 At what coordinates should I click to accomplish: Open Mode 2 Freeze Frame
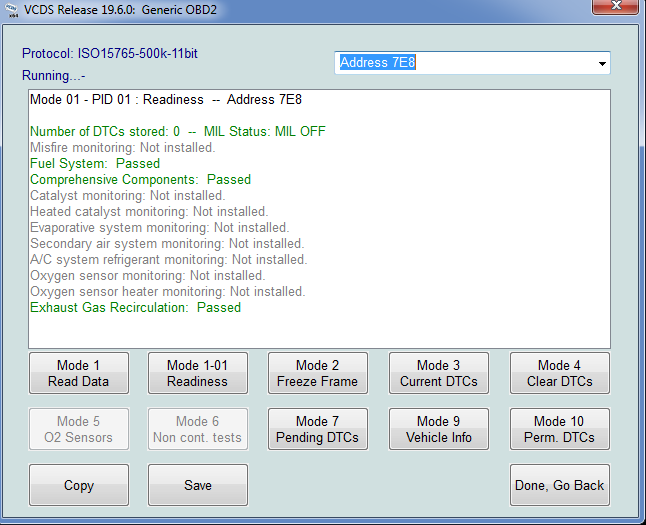coord(318,373)
